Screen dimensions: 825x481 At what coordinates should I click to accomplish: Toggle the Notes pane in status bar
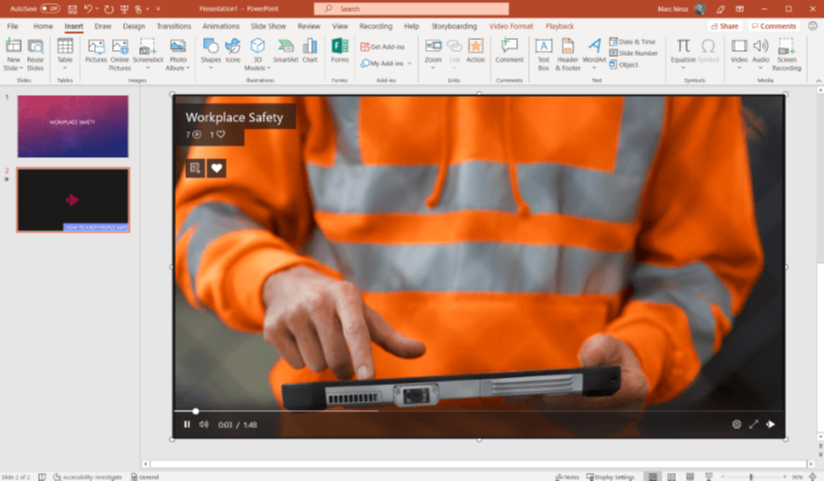(x=566, y=477)
